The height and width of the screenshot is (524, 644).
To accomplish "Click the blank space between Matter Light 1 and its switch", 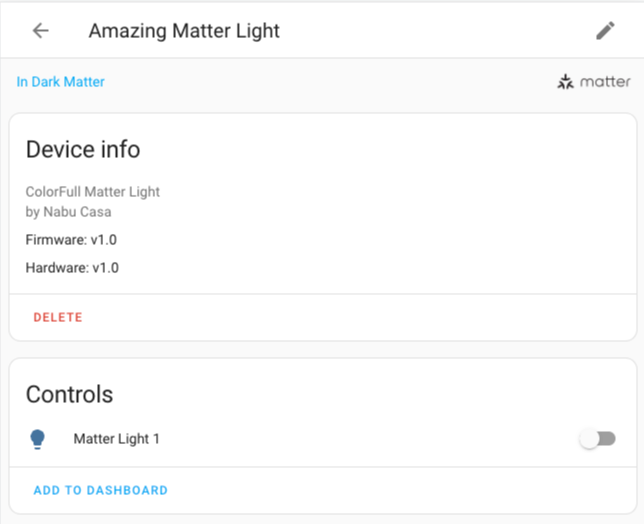I will click(x=370, y=439).
